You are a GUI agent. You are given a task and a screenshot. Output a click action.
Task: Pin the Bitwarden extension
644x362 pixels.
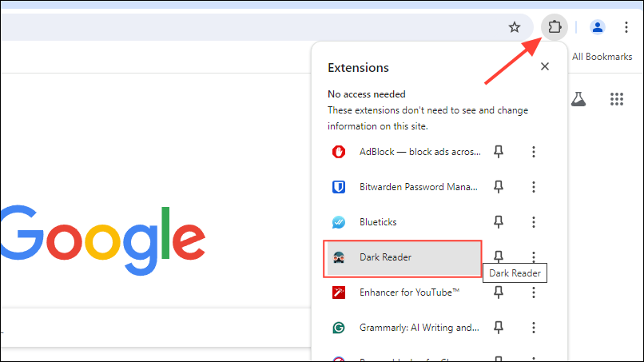click(x=499, y=187)
